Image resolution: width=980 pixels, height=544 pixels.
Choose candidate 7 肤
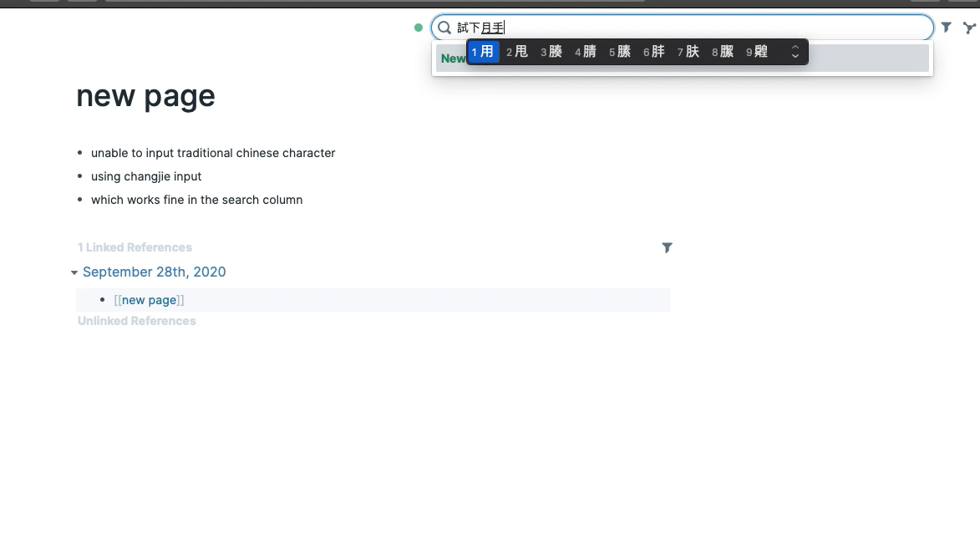(688, 52)
